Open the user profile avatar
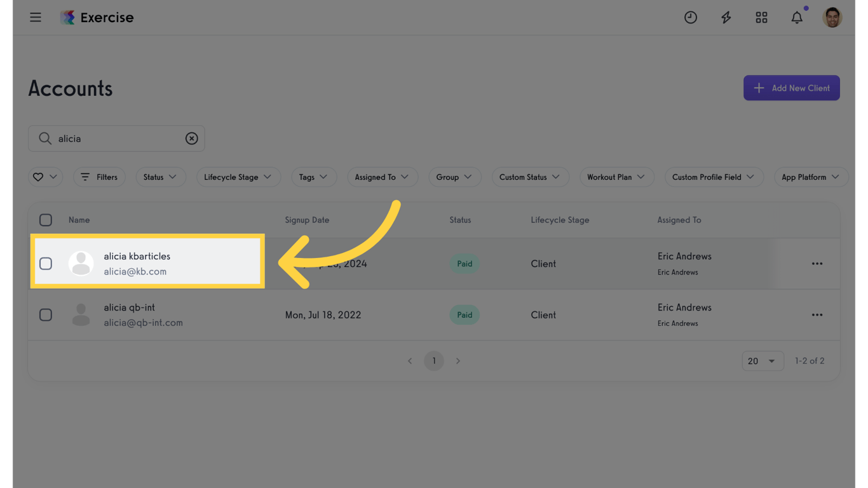The width and height of the screenshot is (868, 488). coord(832,17)
